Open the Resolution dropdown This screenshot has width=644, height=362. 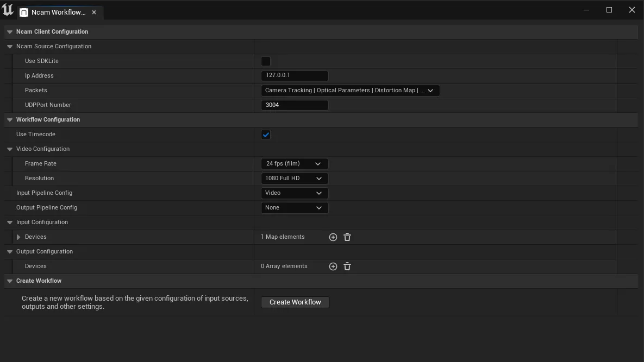point(295,179)
